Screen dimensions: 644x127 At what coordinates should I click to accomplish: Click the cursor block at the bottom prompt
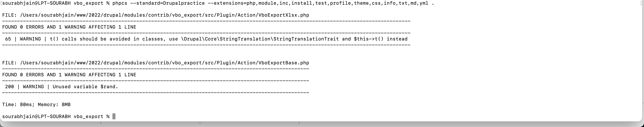click(x=114, y=116)
